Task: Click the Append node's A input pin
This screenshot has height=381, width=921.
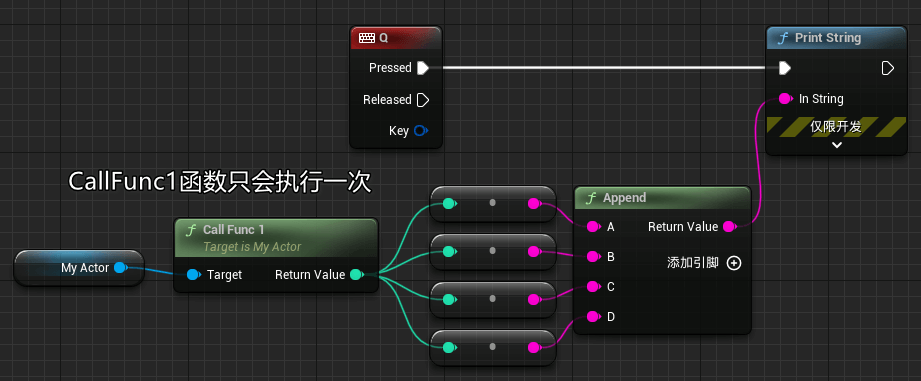Action: click(x=594, y=227)
